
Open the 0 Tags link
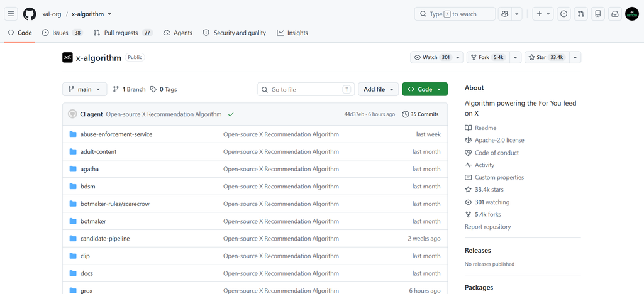click(164, 89)
